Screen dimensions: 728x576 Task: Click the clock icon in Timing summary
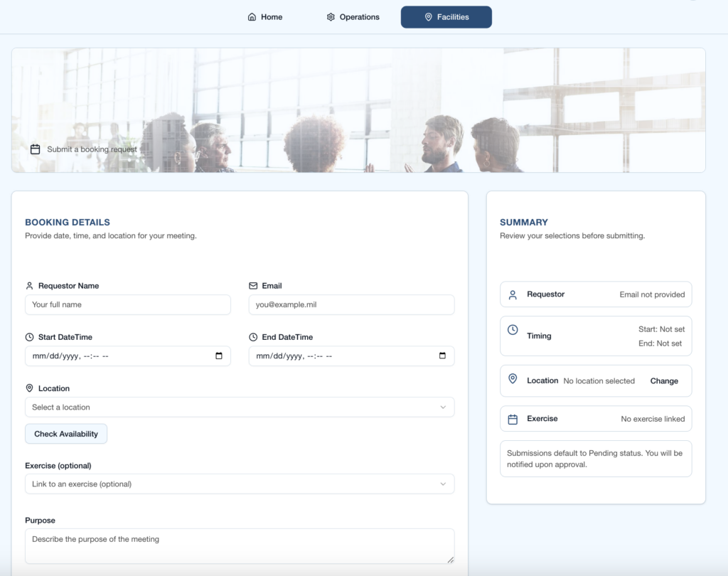pos(513,330)
